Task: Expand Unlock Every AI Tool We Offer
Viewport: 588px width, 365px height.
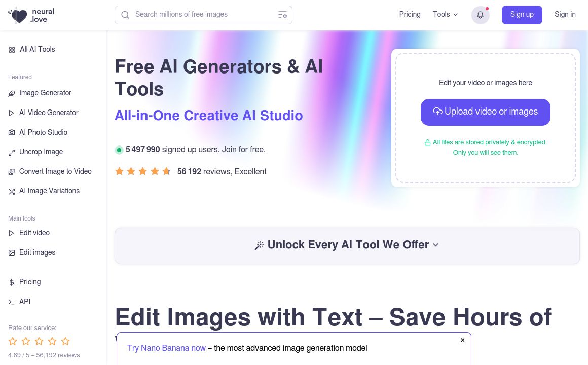Action: point(347,245)
